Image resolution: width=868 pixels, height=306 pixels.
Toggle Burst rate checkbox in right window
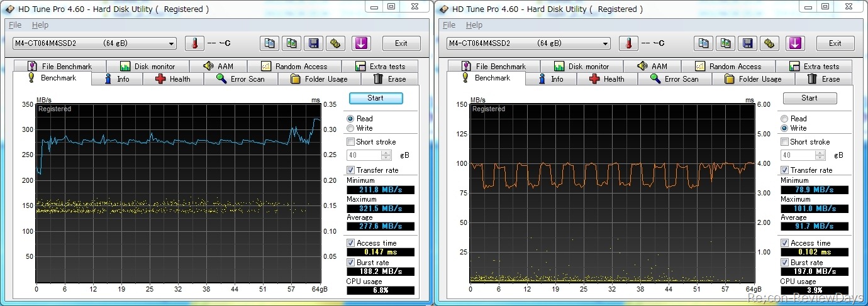785,263
